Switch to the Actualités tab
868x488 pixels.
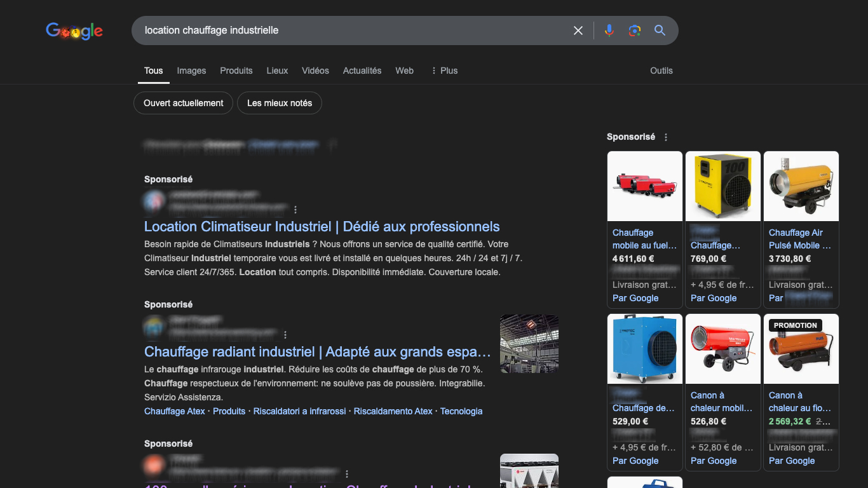click(362, 71)
